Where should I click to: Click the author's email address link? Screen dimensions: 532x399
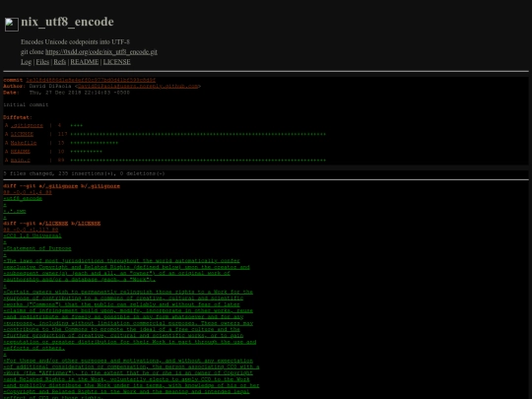coord(138,86)
